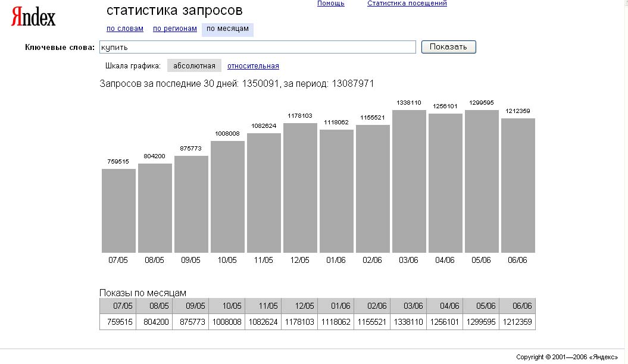The width and height of the screenshot is (628, 364).
Task: Click table value cell 804200
Action: click(154, 322)
